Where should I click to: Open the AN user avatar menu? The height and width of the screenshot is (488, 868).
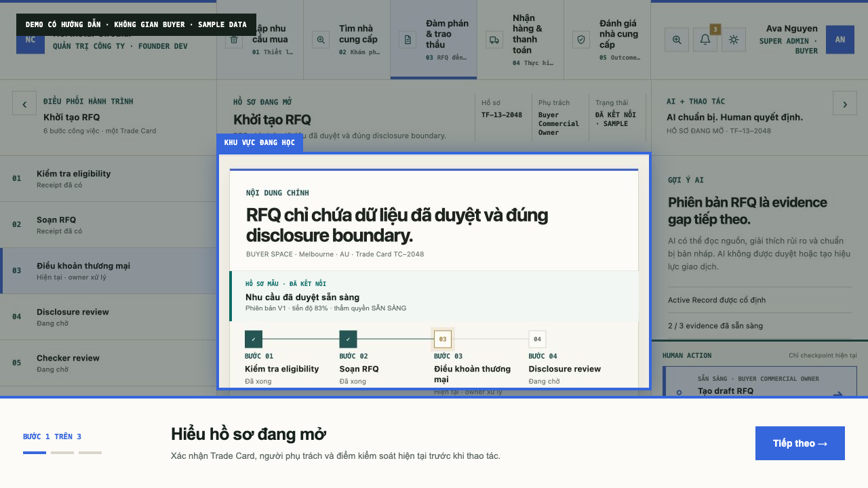pos(840,39)
